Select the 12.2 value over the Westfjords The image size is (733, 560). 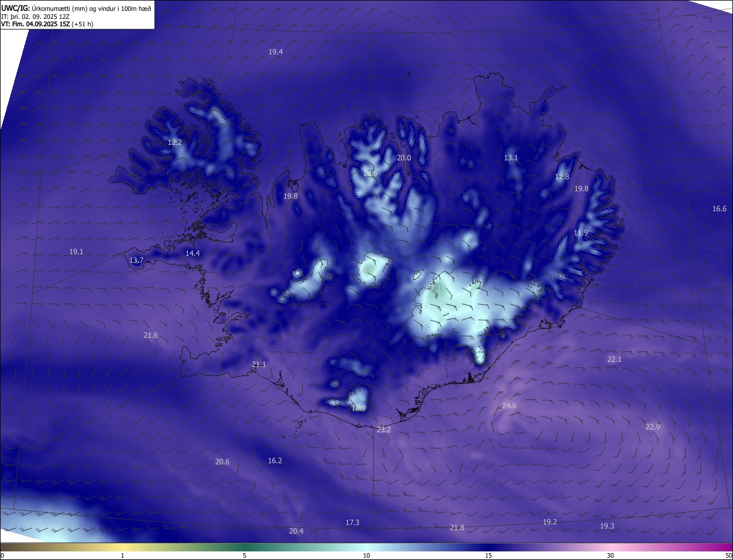pyautogui.click(x=175, y=142)
